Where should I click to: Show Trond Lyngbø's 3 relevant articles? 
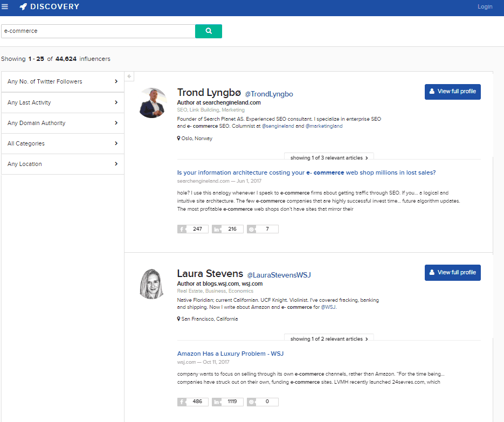click(x=329, y=158)
